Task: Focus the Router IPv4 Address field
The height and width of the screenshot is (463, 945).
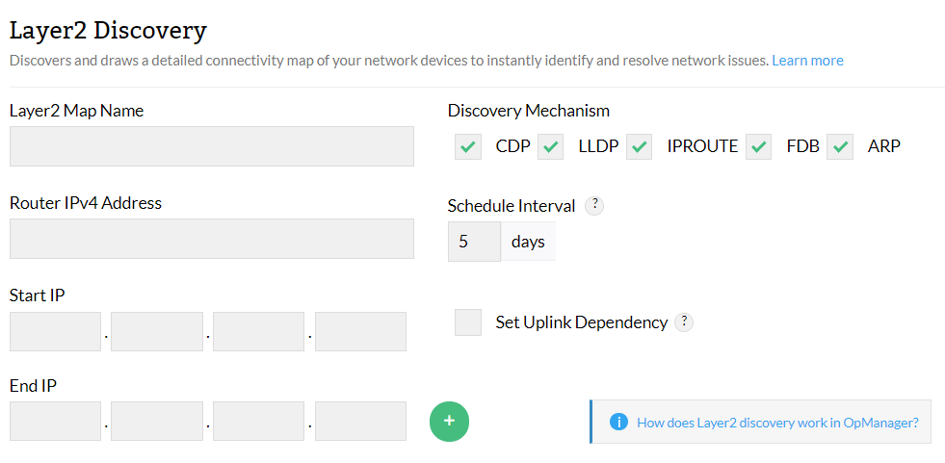Action: click(x=212, y=239)
